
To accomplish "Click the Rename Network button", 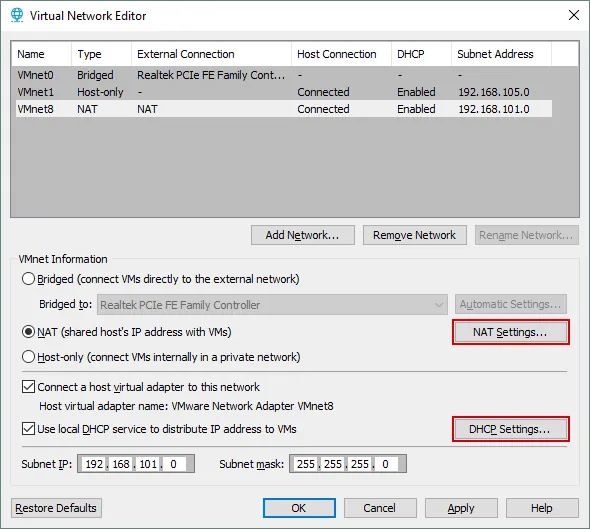I will click(526, 235).
